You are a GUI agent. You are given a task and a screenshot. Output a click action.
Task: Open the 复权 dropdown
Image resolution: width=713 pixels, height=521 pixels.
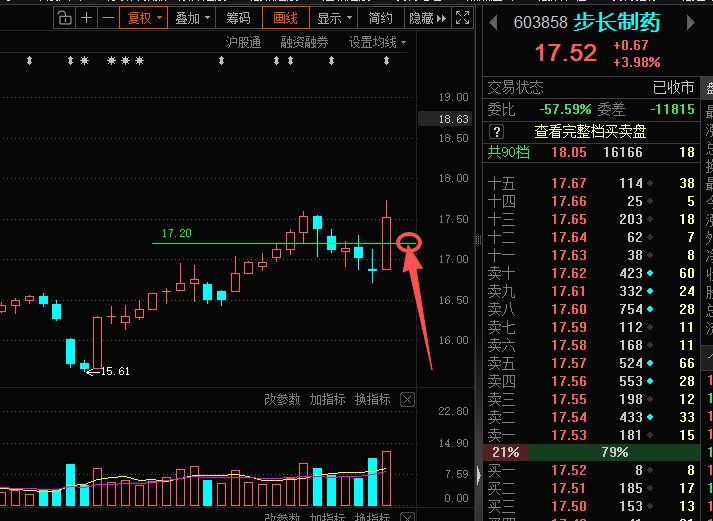144,18
